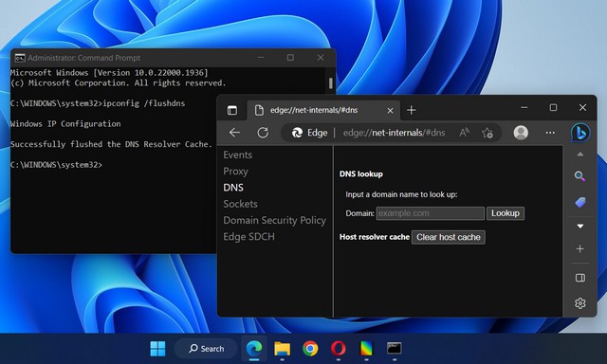
Task: Open a new Edge tab
Action: pyautogui.click(x=411, y=110)
